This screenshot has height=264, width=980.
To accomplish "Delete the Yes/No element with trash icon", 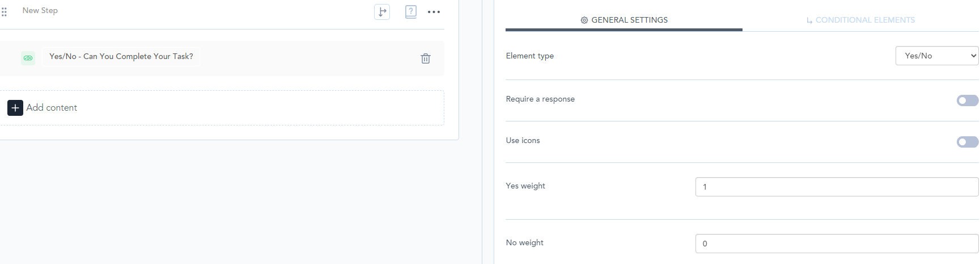I will 426,58.
